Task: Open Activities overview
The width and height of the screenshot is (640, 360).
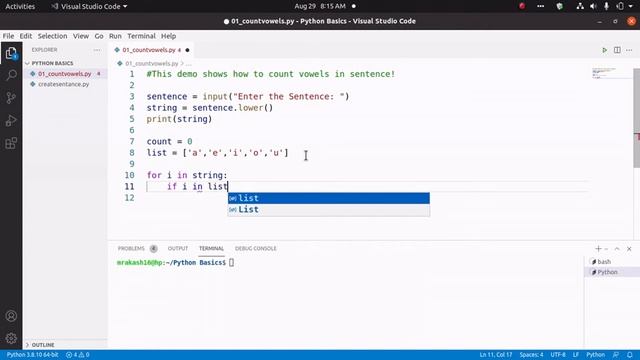Action: pos(20,6)
